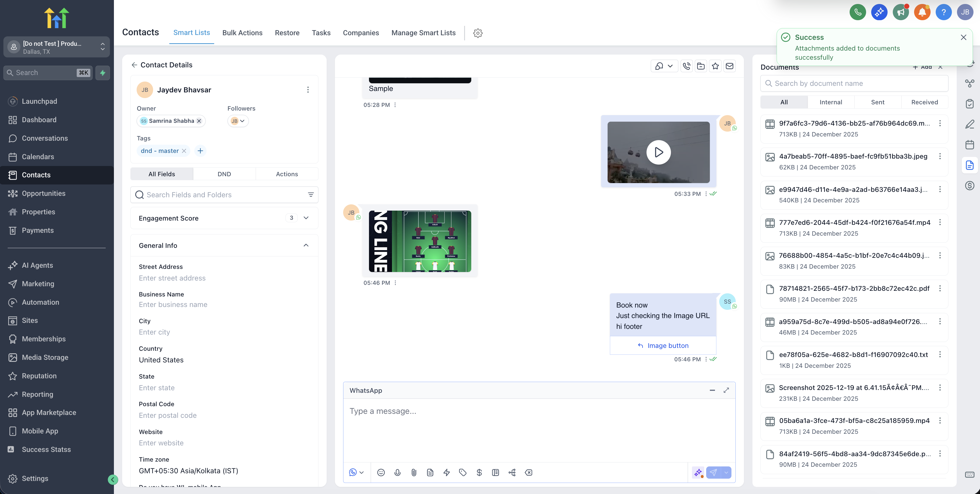Open the emoji picker in the message toolbar
The height and width of the screenshot is (494, 980).
point(381,472)
